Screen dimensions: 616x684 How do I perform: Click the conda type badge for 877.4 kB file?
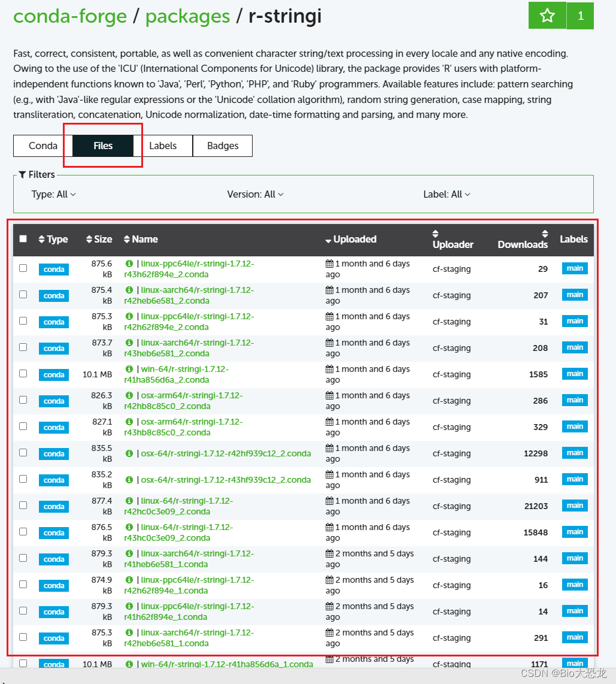(54, 507)
